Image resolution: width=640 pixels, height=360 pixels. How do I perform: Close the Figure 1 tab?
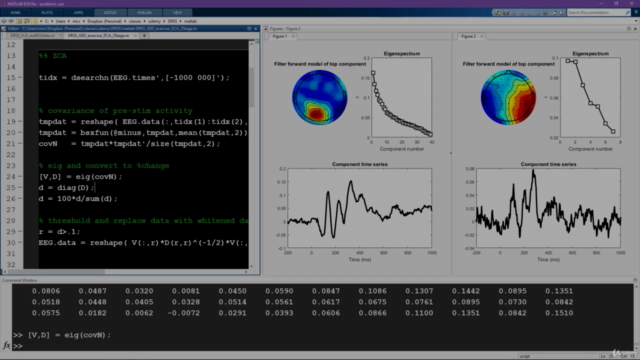293,36
